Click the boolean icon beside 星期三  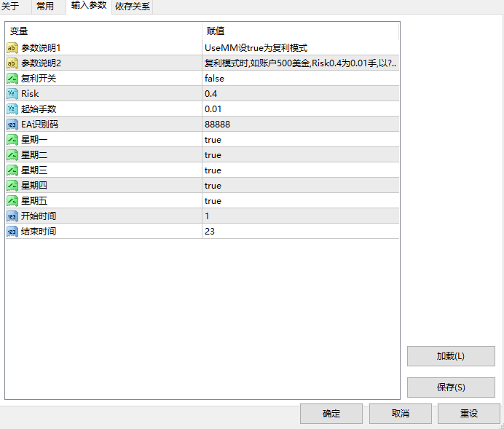click(x=12, y=170)
